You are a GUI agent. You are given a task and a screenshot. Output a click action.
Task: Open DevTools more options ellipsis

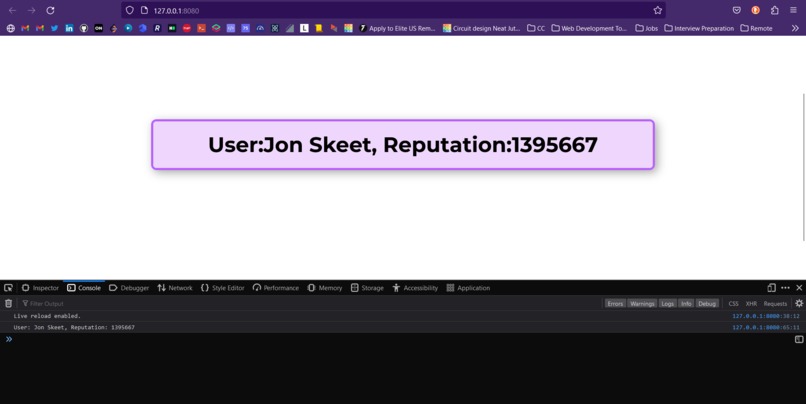click(785, 288)
